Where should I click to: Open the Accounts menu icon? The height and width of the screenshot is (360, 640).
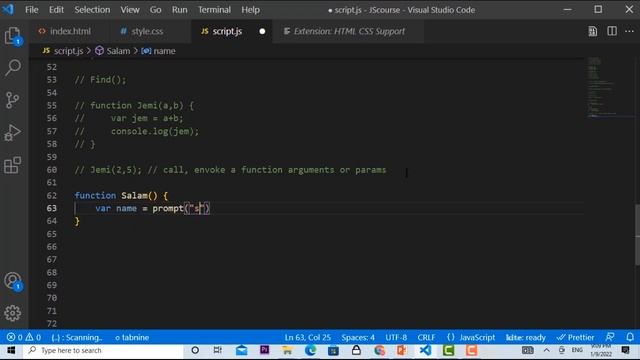pos(13,281)
